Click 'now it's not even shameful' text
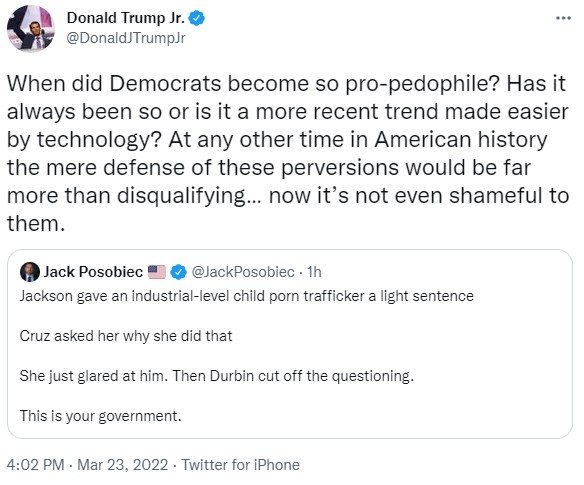Image resolution: width=584 pixels, height=485 pixels. [x=419, y=196]
